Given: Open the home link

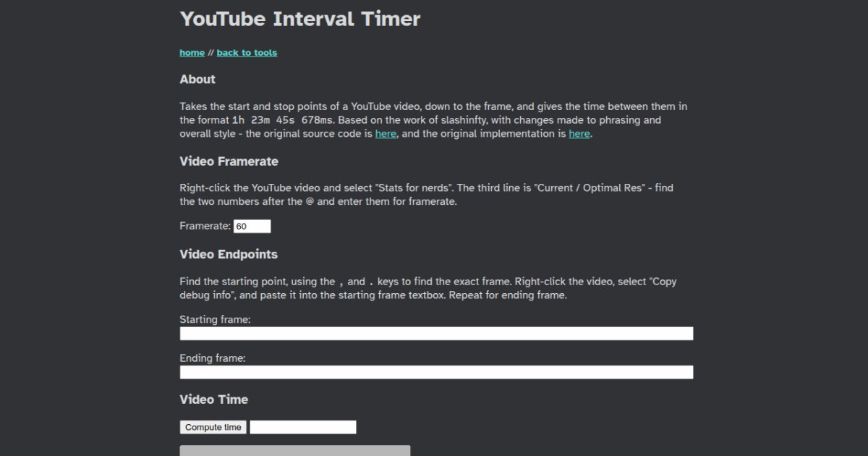Looking at the screenshot, I should point(192,53).
